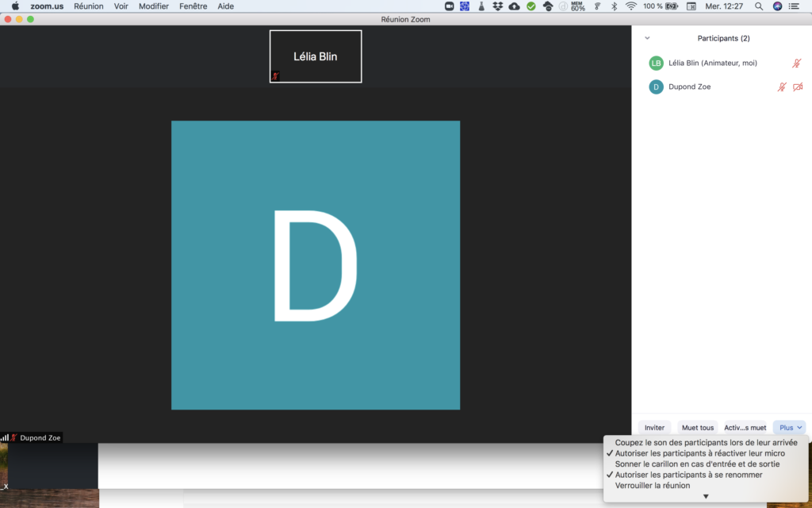Toggle Lélia Blin's muted microphone icon
Screen dimensions: 812x508
[x=796, y=63]
